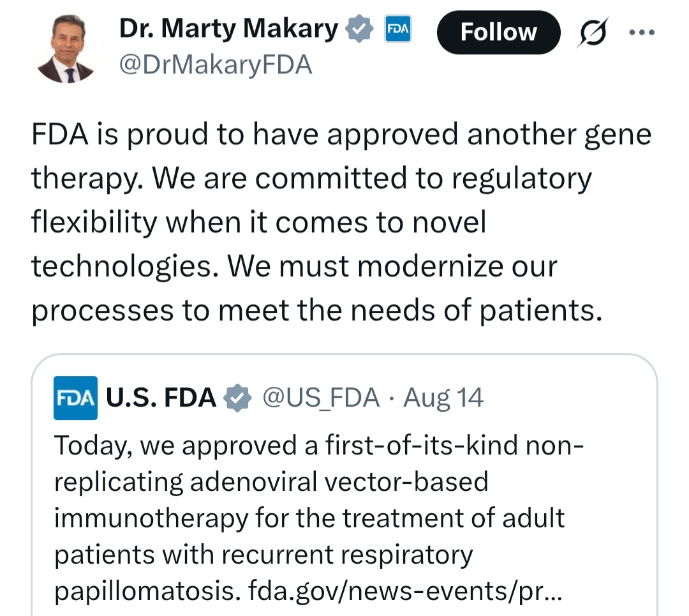Screen dimensions: 689x616
Task: Open the three-dot more options menu
Action: [641, 33]
